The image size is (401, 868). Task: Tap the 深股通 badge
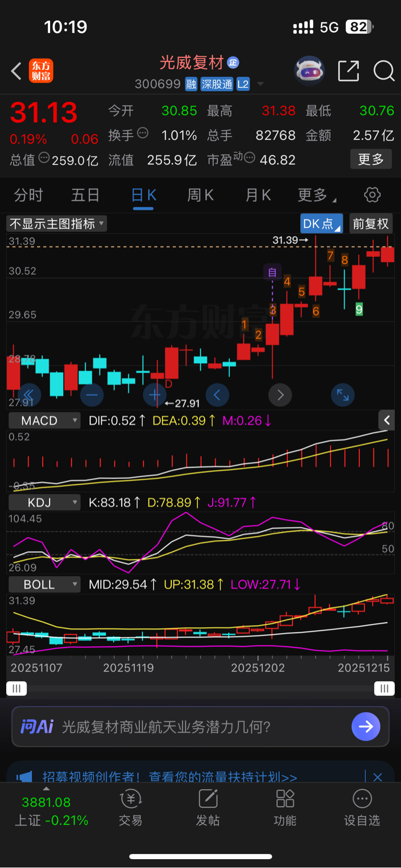click(x=217, y=84)
